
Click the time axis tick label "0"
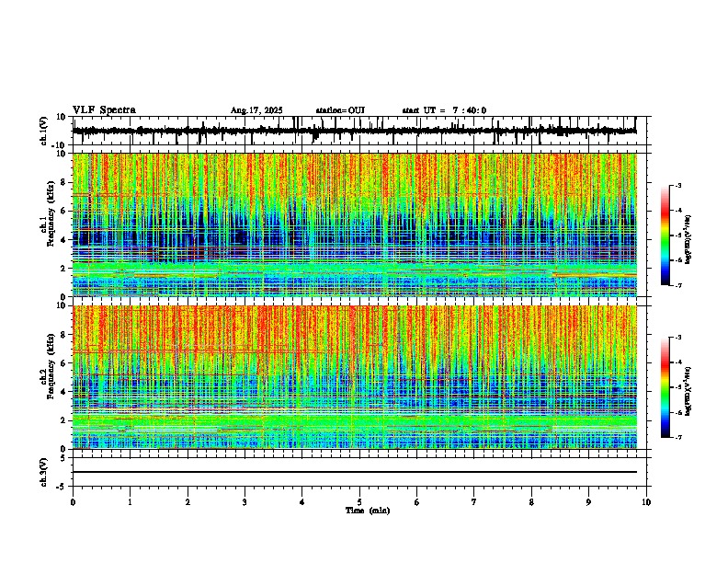point(73,502)
